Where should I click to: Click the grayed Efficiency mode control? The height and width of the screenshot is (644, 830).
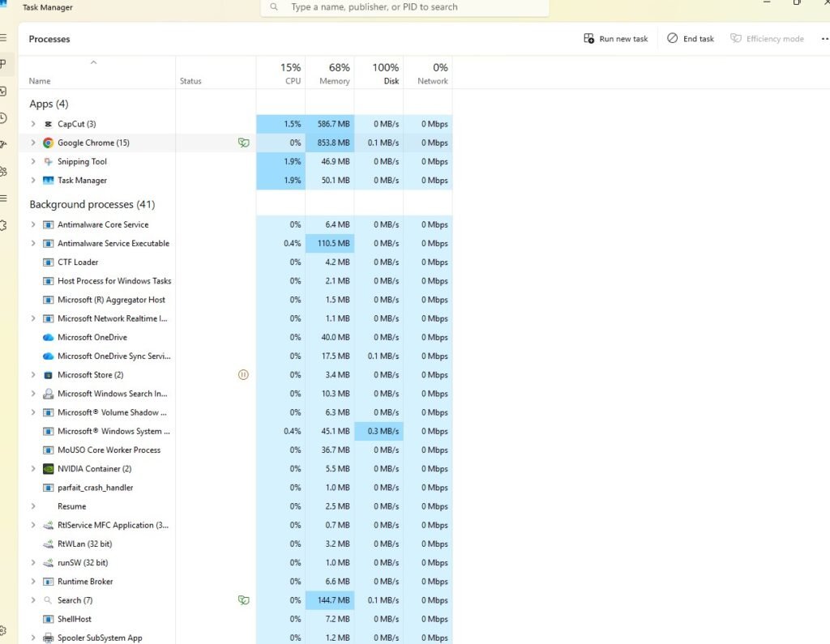766,38
